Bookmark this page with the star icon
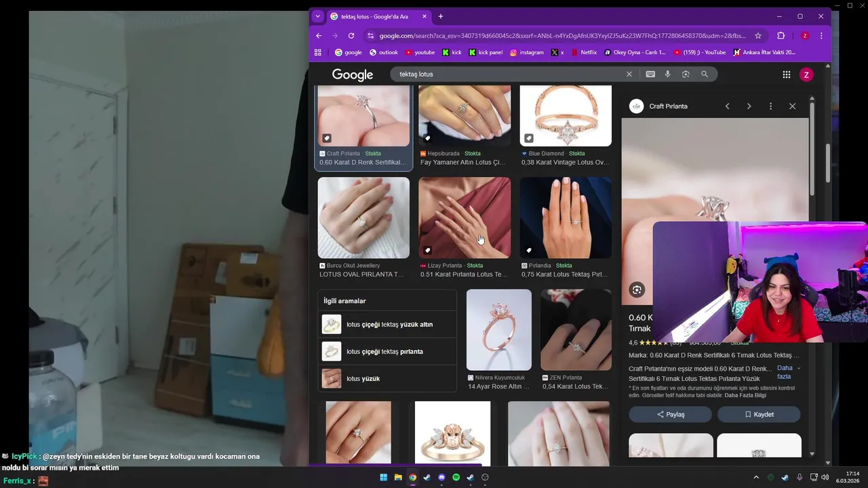This screenshot has width=868, height=488. point(758,36)
